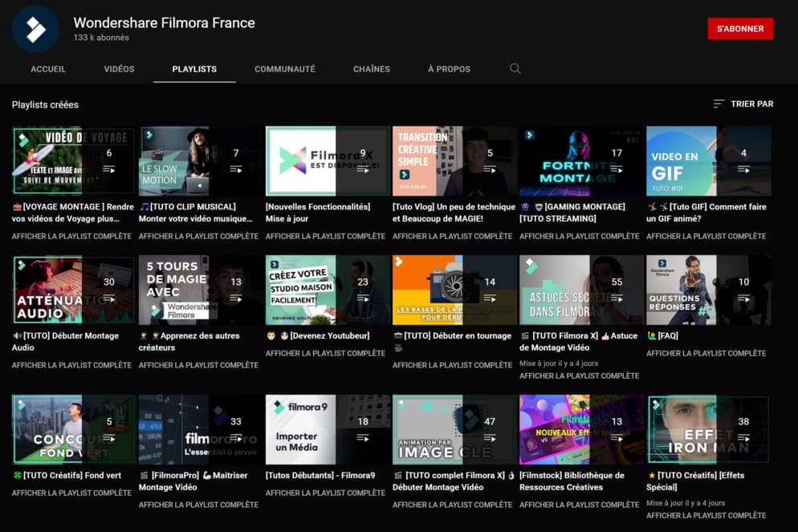Image resolution: width=798 pixels, height=532 pixels.
Task: Open the [FAQ] playlist title
Action: [x=662, y=335]
